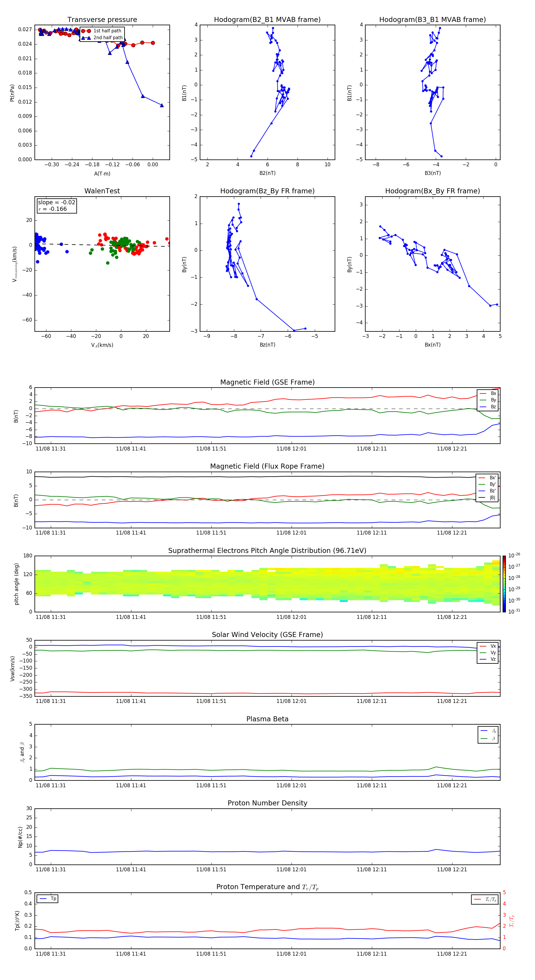Click the 'Solar Wind Velocity (GSE Frame)' title
Viewport: 535px width, 980px height.
(267, 635)
